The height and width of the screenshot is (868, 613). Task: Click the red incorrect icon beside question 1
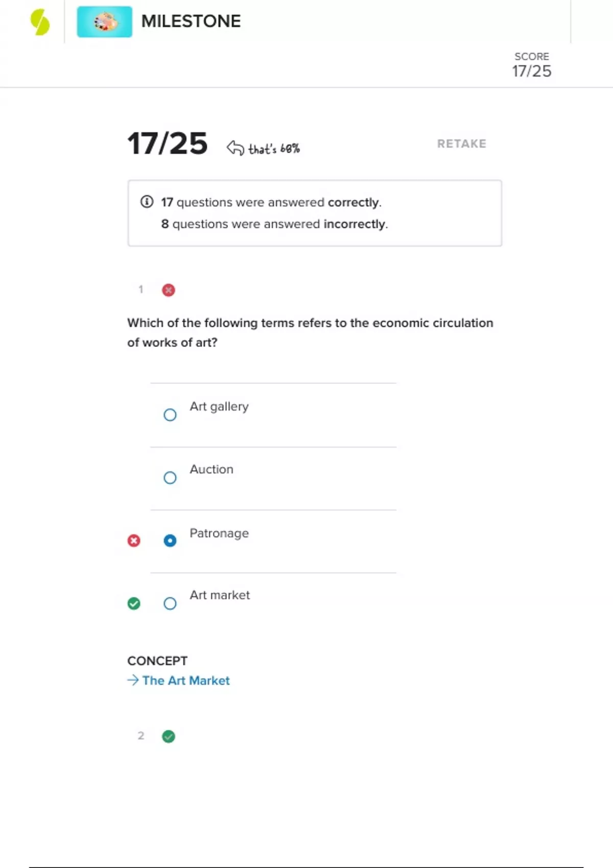(x=169, y=290)
